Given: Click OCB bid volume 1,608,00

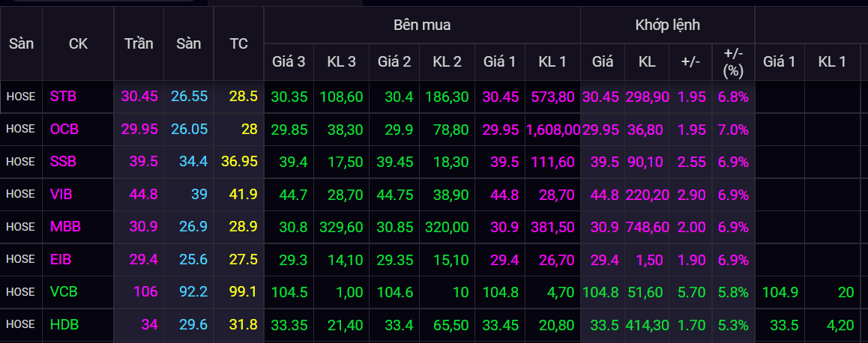Looking at the screenshot, I should click(x=553, y=130).
